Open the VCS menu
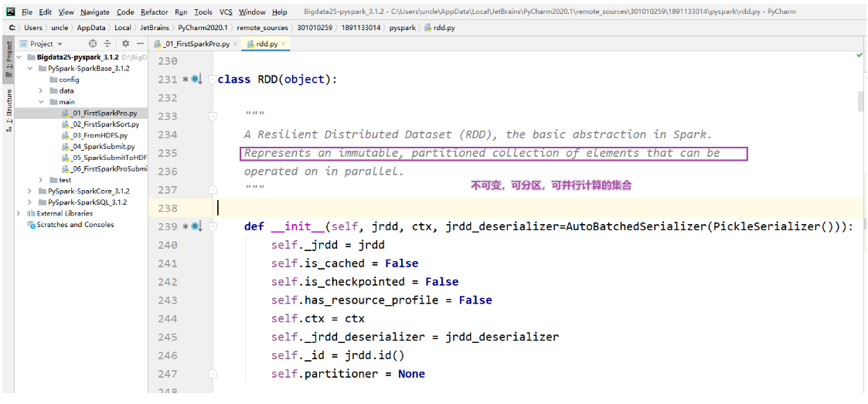 click(226, 12)
